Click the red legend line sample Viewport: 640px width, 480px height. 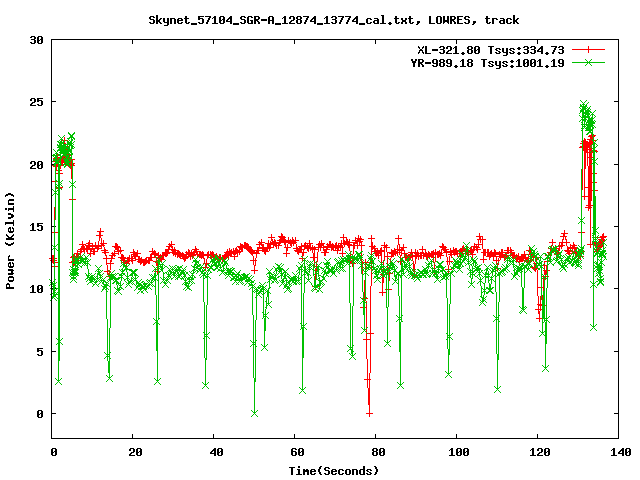point(588,50)
